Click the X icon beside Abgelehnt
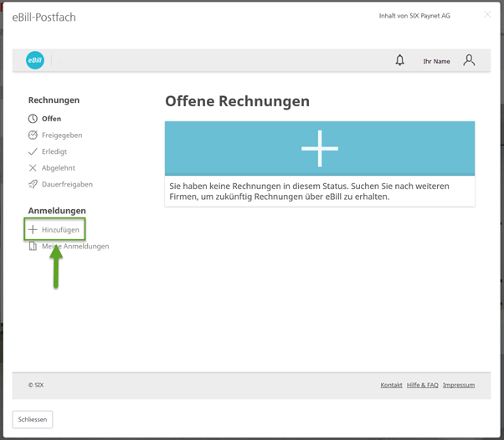Image resolution: width=504 pixels, height=440 pixels. 33,168
